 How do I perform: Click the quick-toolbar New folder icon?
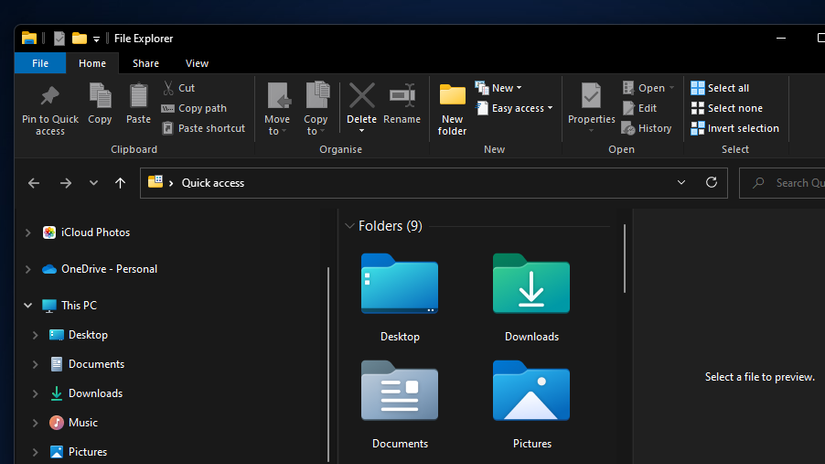(79, 38)
